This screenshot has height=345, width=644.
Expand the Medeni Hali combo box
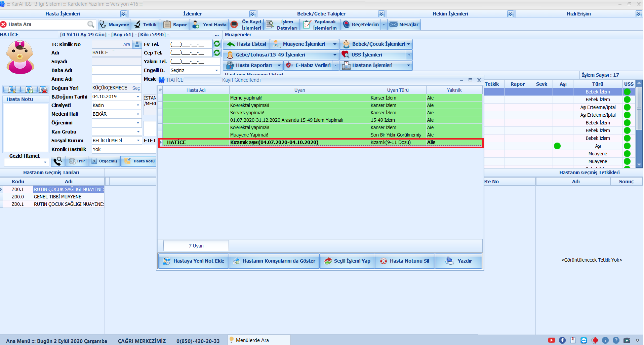138,114
